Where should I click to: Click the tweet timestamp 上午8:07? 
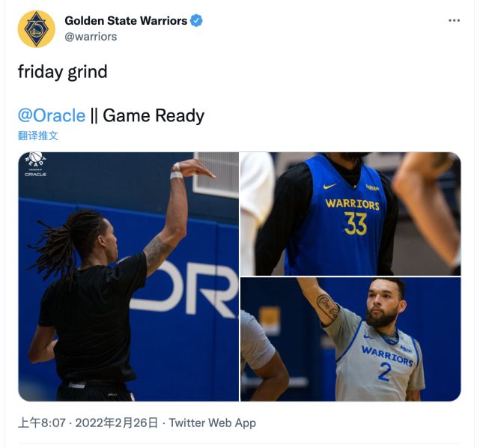pos(42,423)
